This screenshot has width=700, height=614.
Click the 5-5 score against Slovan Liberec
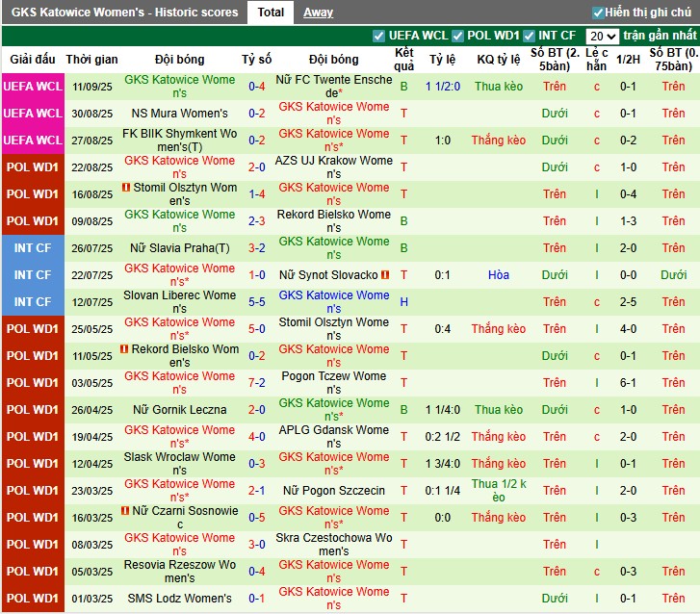(x=257, y=302)
